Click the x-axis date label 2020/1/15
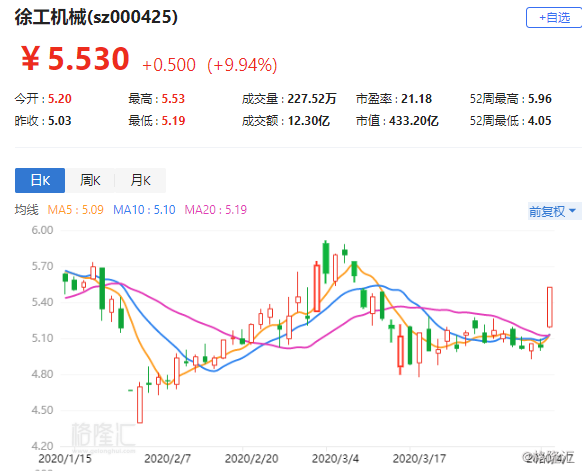 (65, 459)
